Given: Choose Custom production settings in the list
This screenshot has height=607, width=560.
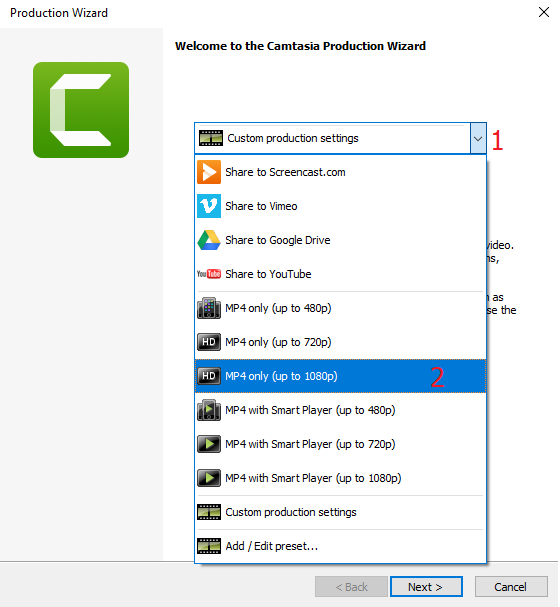Looking at the screenshot, I should click(x=340, y=512).
